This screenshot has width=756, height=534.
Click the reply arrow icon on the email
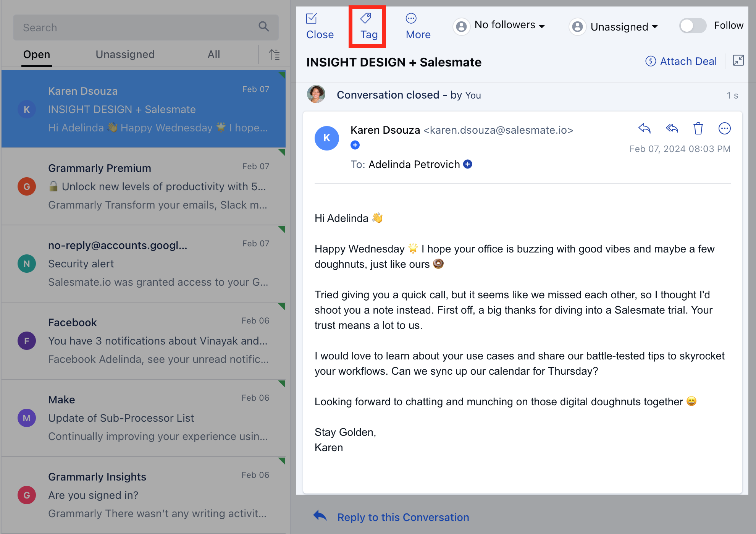coord(645,128)
